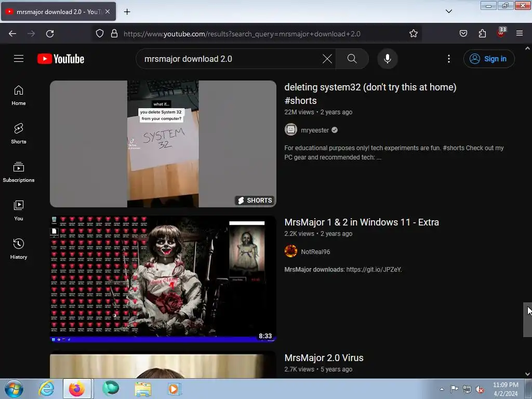532x399 pixels.
Task: Open uBlock extension with 33 badge
Action: (x=501, y=33)
